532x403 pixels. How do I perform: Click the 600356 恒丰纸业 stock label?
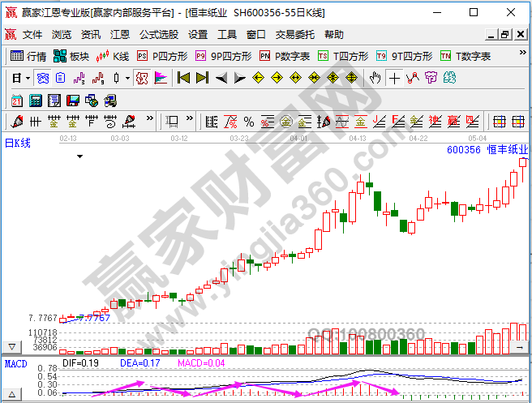tap(486, 150)
